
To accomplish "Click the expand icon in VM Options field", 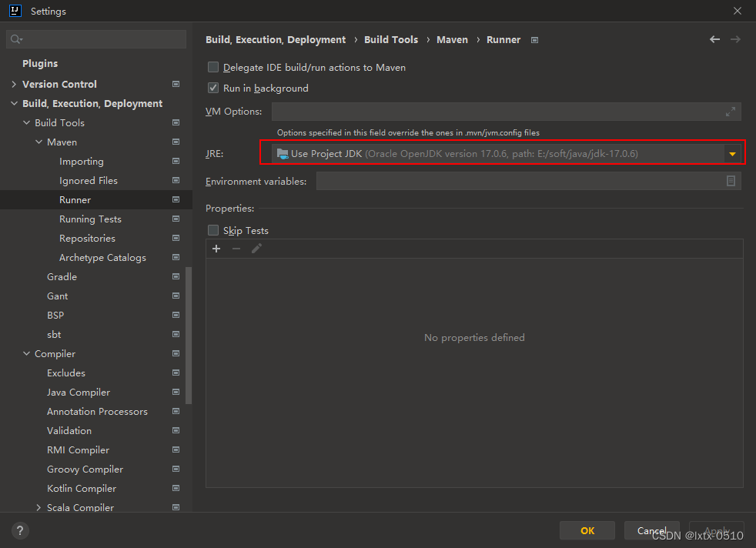I will (731, 112).
